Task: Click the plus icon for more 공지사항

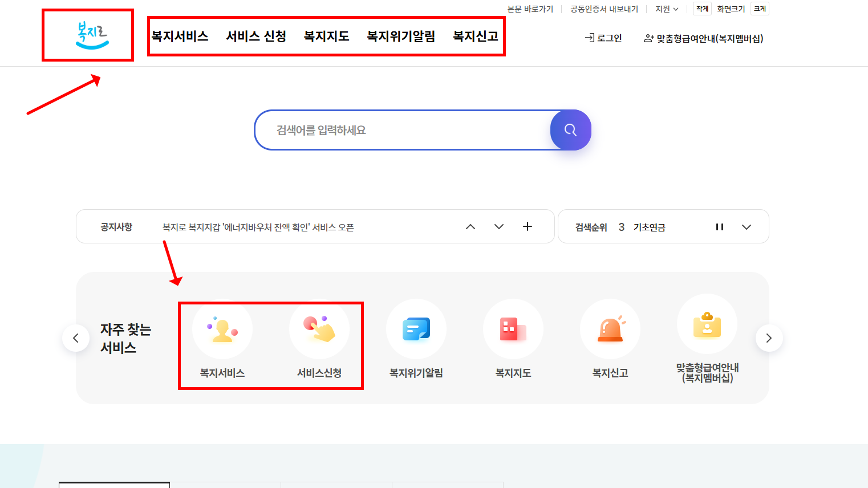Action: 528,226
